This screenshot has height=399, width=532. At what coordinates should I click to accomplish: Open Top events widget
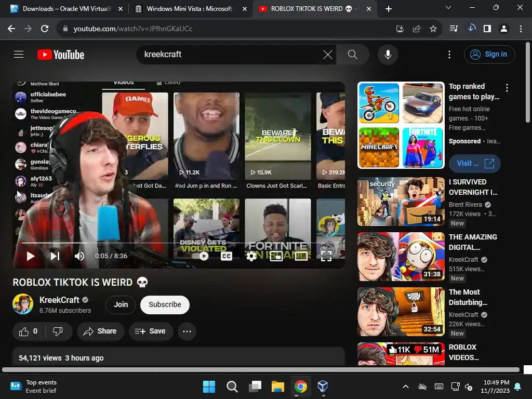tap(33, 387)
